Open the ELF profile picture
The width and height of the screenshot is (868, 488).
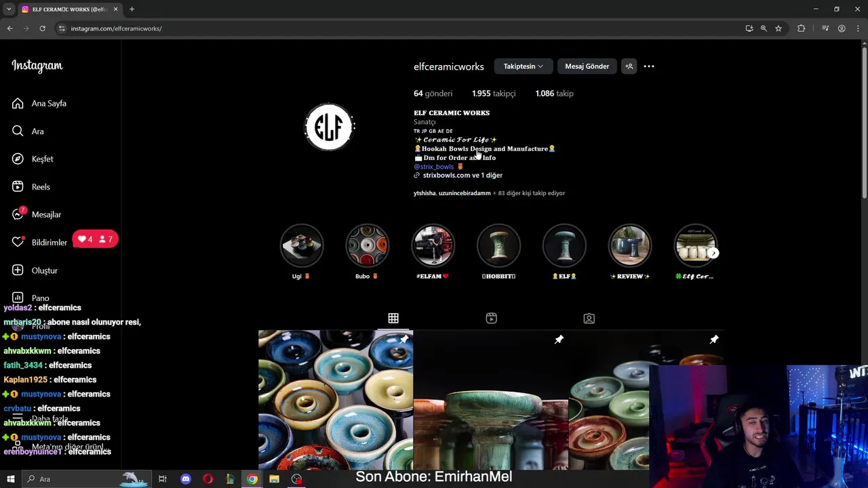tap(330, 127)
